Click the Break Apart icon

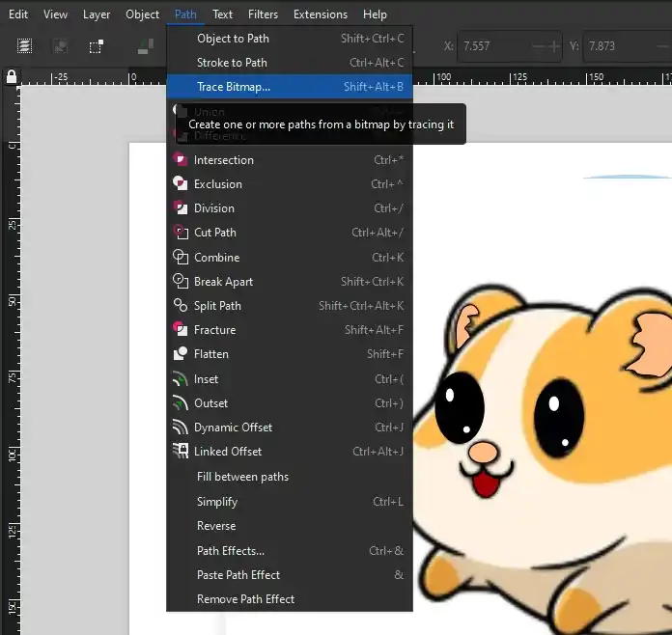180,281
